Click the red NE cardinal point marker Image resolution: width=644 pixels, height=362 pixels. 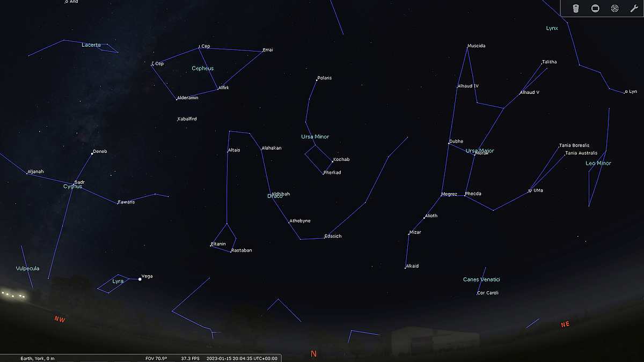(x=565, y=324)
